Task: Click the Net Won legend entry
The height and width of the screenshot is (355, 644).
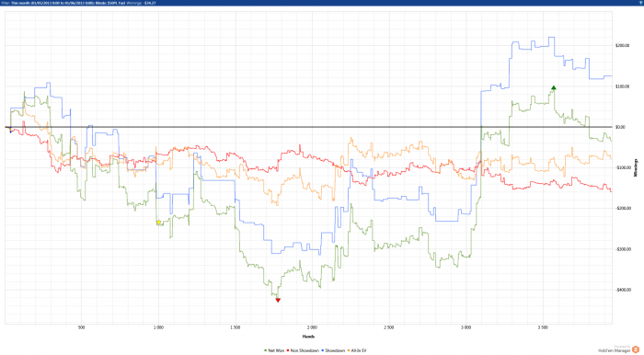Action: (x=274, y=350)
